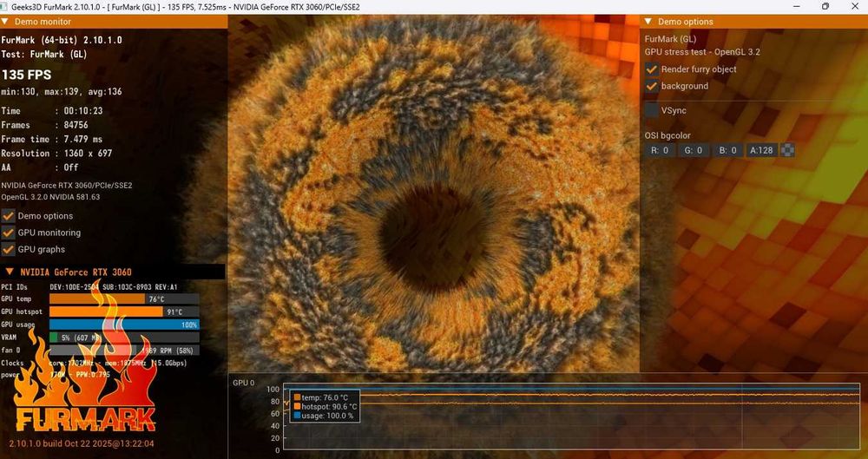The image size is (868, 459).
Task: Click the Geeks3D FurMark window title
Action: (x=186, y=7)
